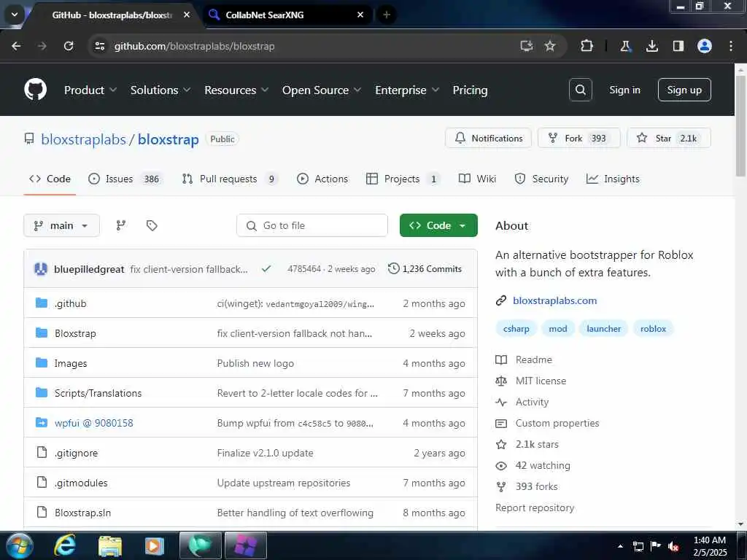Image resolution: width=747 pixels, height=560 pixels.
Task: Open the Windows Start menu
Action: (x=19, y=545)
